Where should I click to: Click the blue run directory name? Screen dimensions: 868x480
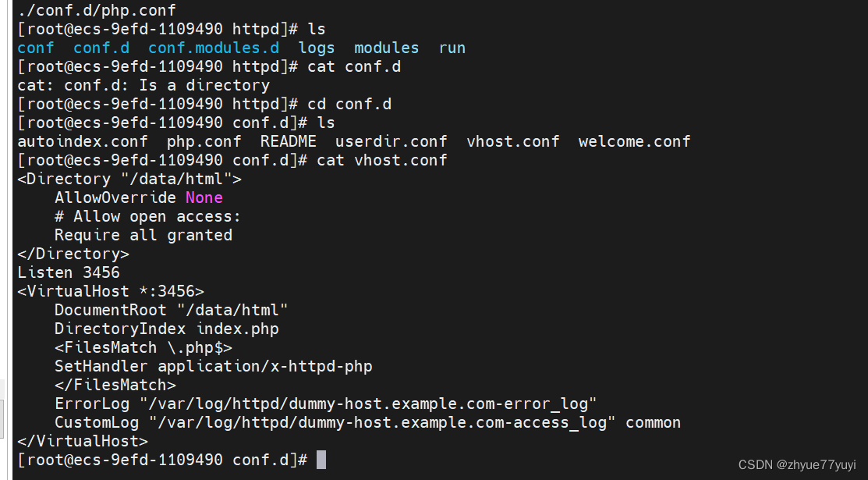[452, 48]
